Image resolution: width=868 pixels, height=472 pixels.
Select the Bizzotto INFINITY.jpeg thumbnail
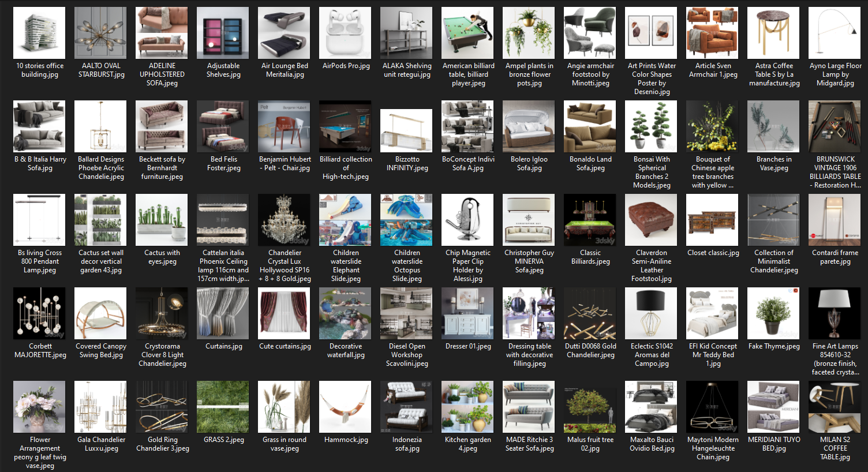pyautogui.click(x=407, y=130)
